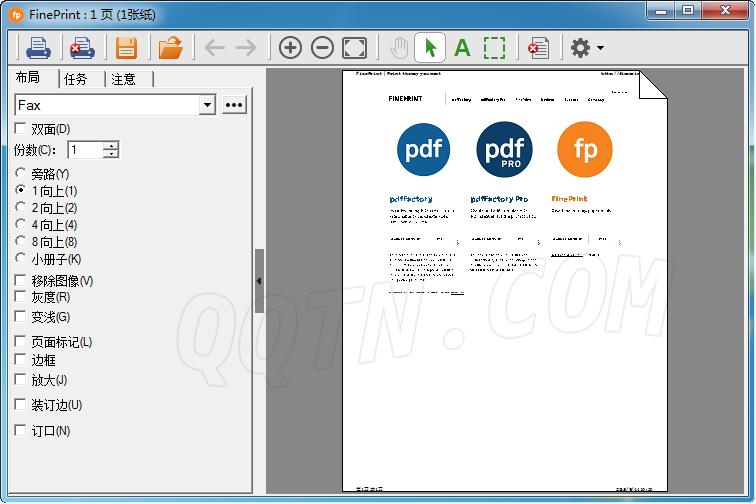The width and height of the screenshot is (756, 504).
Task: Select the 2向上(2) layout radio button
Action: (x=21, y=208)
